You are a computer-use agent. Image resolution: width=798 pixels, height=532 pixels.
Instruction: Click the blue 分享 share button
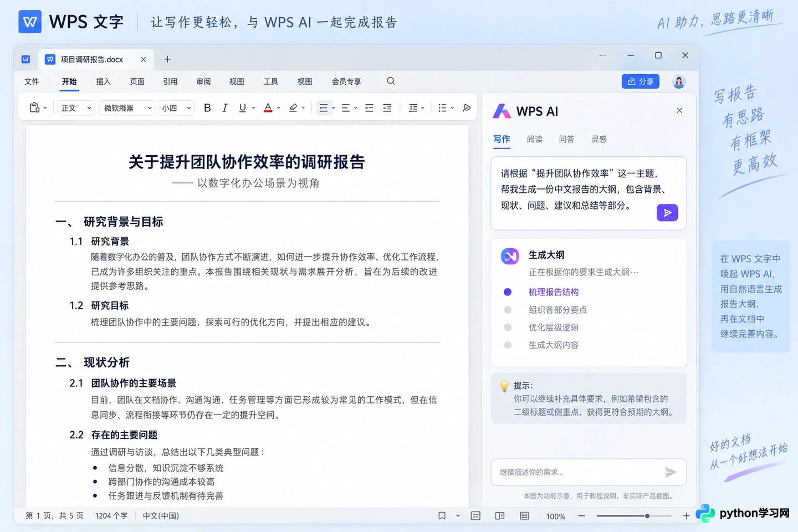pos(640,81)
